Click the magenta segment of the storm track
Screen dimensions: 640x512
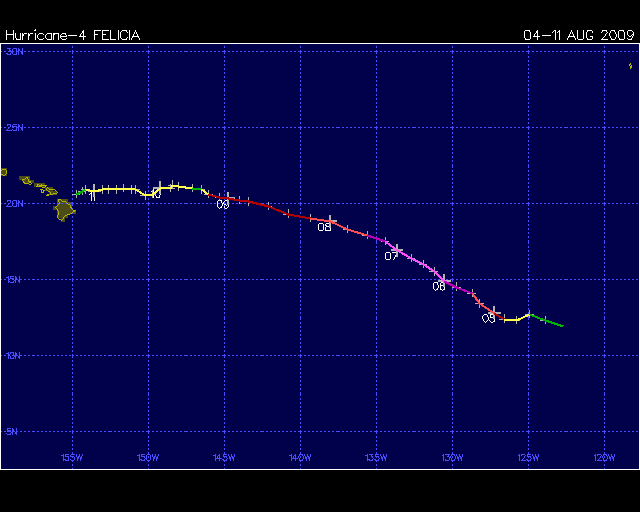click(x=420, y=265)
